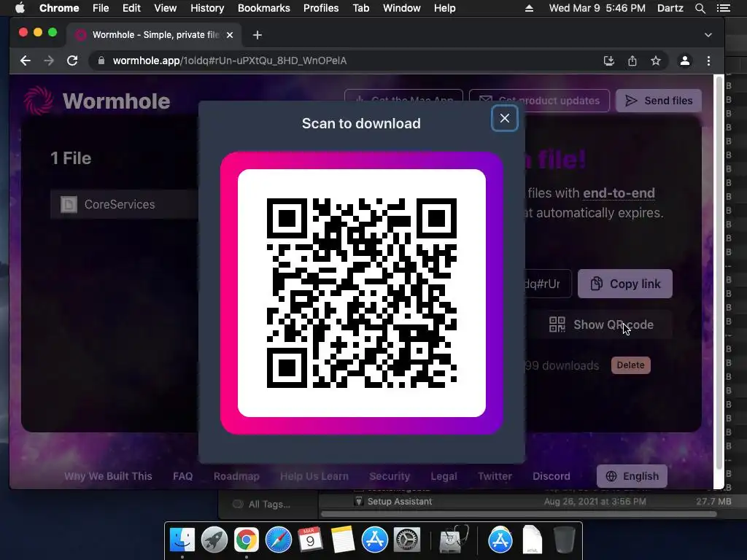Open Finder from the Dock
This screenshot has width=747, height=560.
[182, 540]
